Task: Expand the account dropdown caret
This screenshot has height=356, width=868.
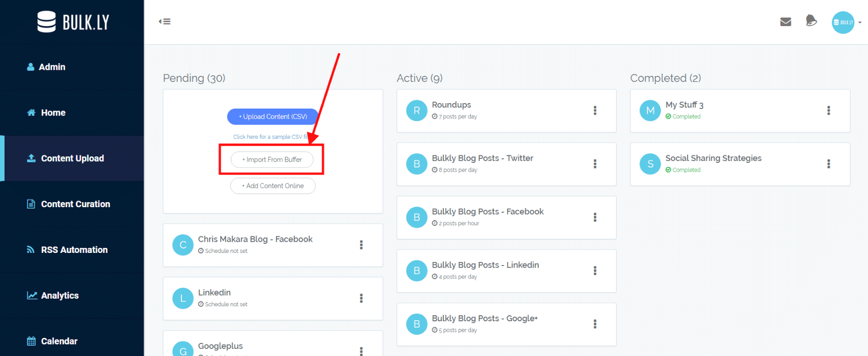Action: click(x=860, y=23)
